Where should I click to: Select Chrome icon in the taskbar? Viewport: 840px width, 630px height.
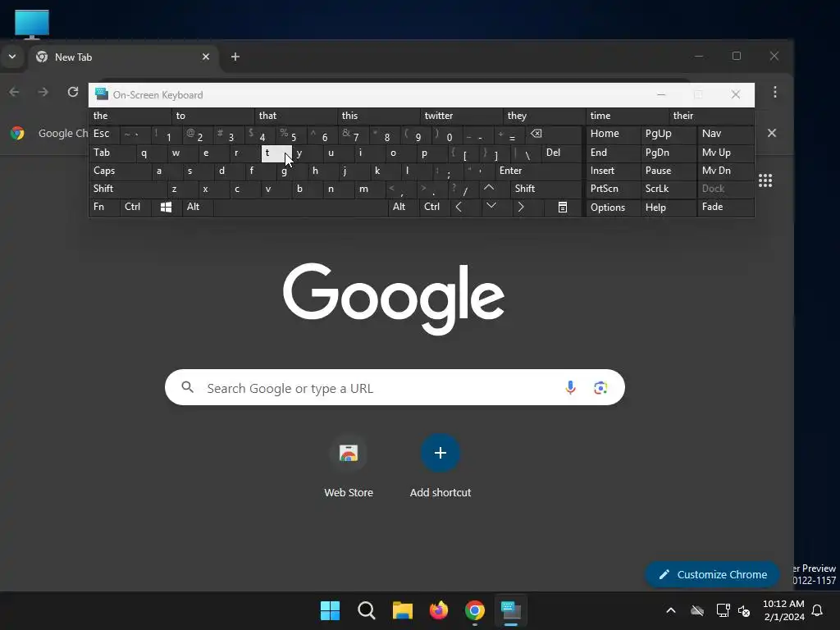pos(475,610)
